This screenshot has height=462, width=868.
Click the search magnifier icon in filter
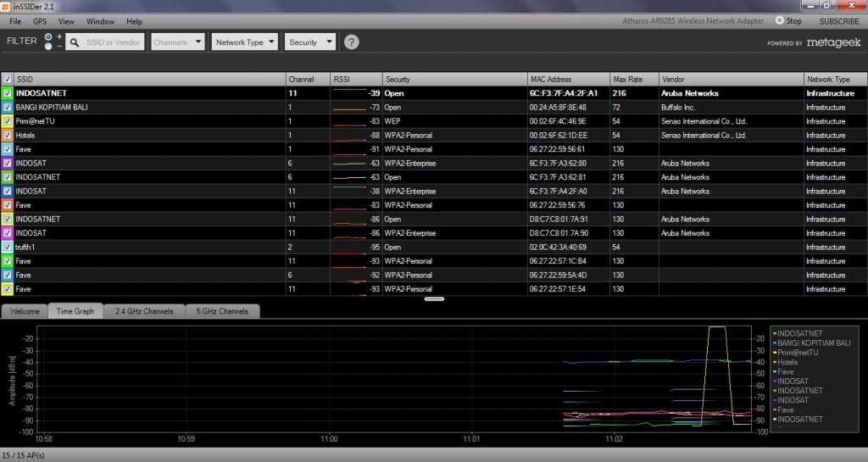tap(75, 42)
